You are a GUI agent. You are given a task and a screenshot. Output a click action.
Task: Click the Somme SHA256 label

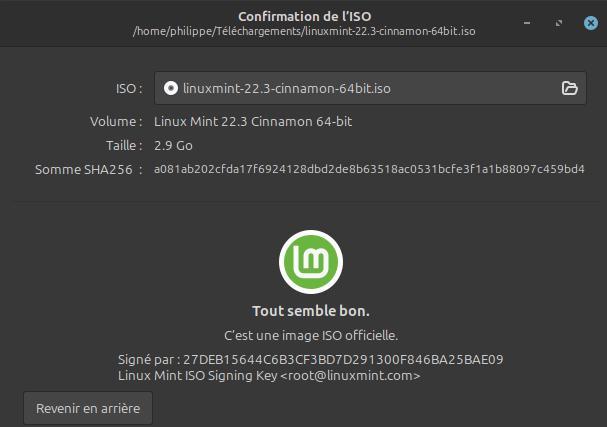(89, 170)
